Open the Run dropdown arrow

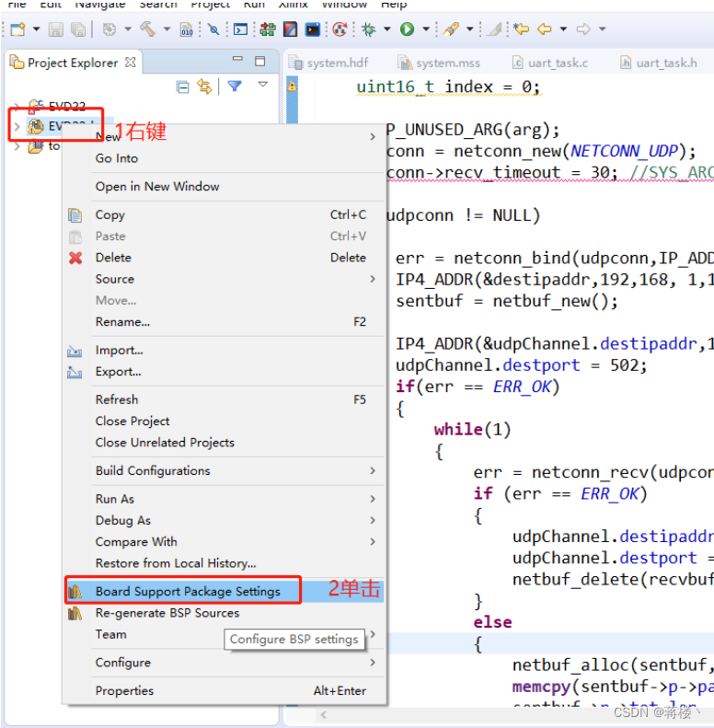pyautogui.click(x=426, y=29)
